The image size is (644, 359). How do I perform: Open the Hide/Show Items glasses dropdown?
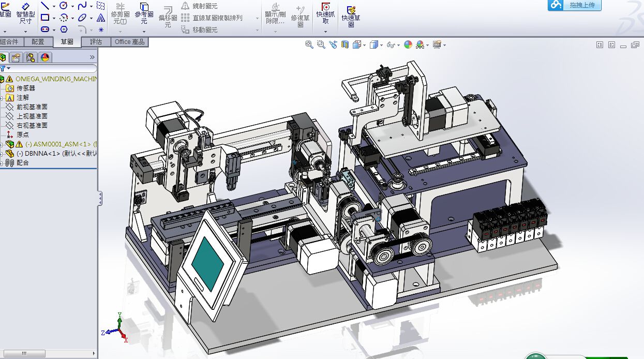click(393, 45)
